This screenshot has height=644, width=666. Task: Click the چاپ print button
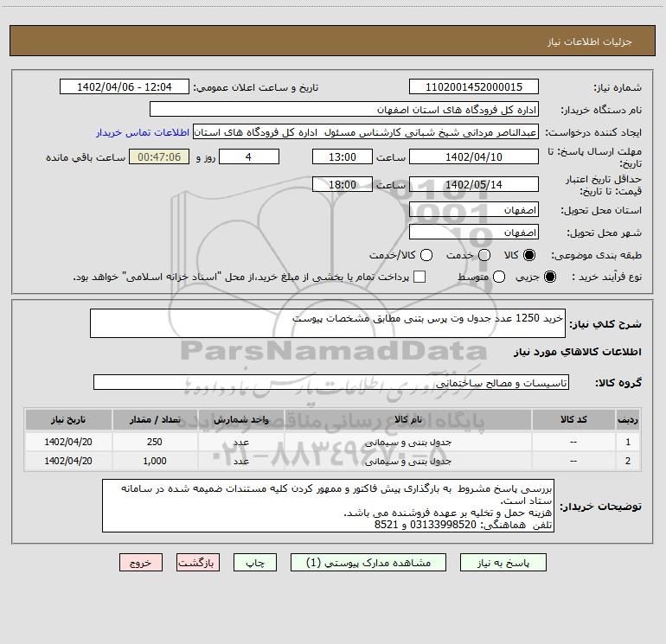[255, 563]
